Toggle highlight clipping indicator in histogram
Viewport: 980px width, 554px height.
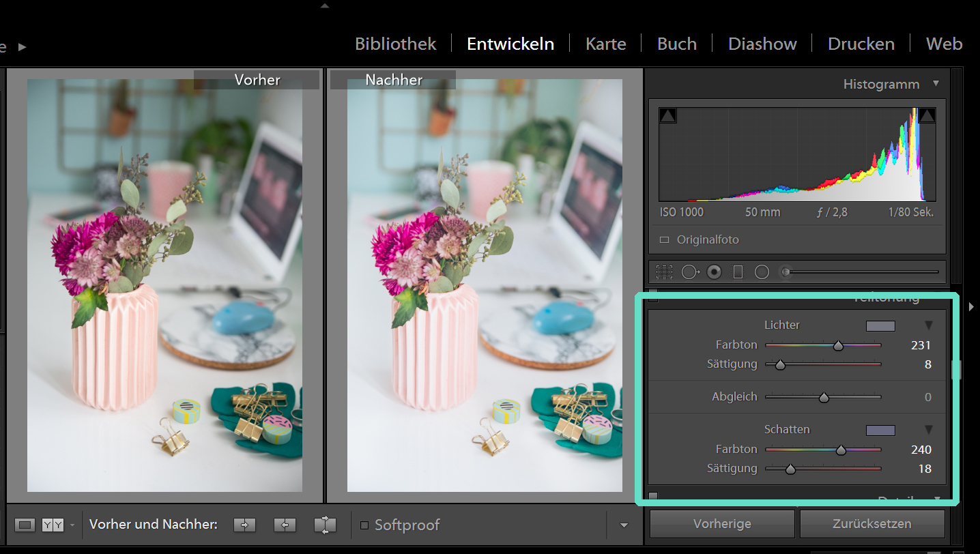point(927,116)
